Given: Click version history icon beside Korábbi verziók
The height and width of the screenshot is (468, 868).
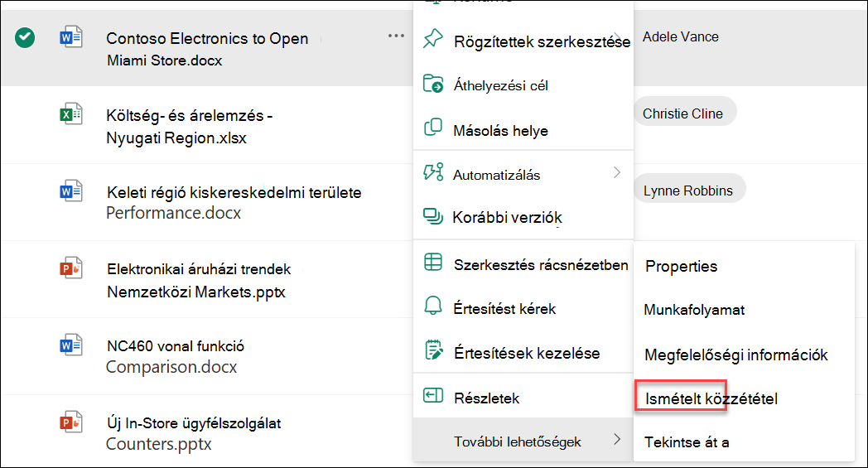Looking at the screenshot, I should click(433, 216).
